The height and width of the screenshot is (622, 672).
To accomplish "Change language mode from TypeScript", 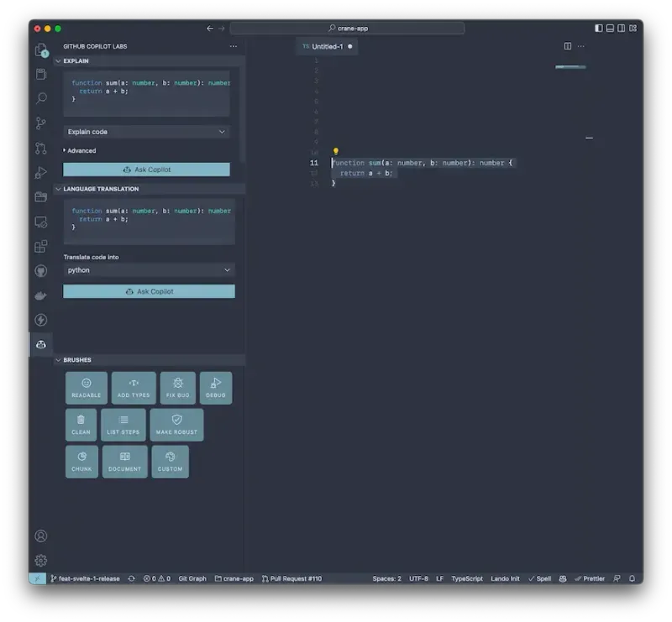I will pyautogui.click(x=467, y=578).
